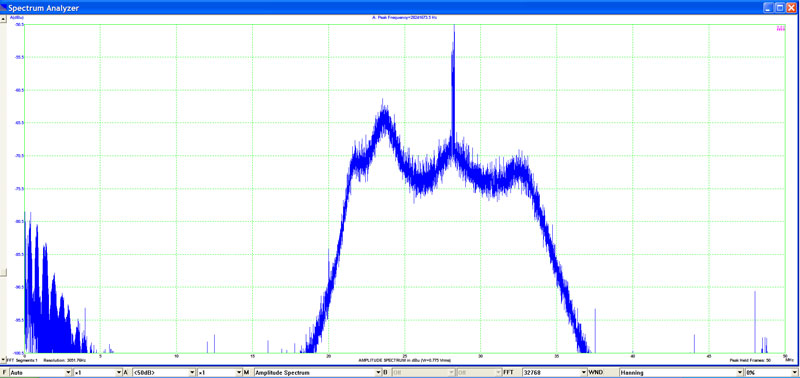Screen dimensions: 800x378
Task: Click the magenta marker icon at plot corner
Action: click(x=780, y=29)
